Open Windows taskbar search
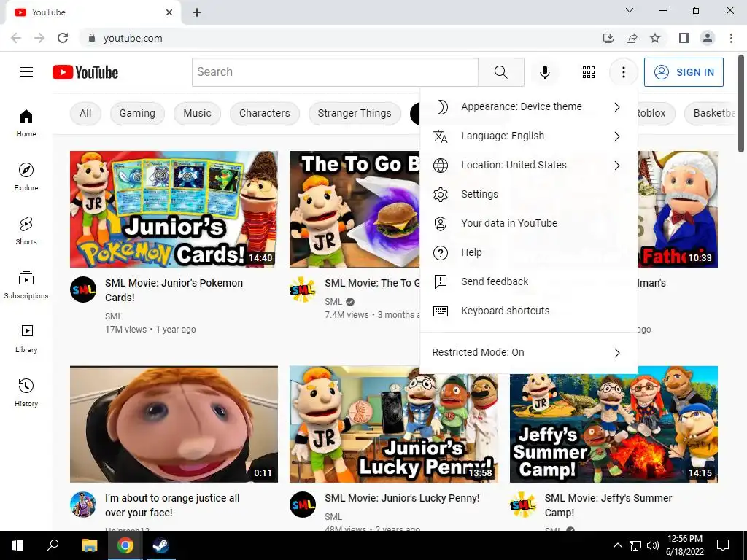 (x=53, y=545)
